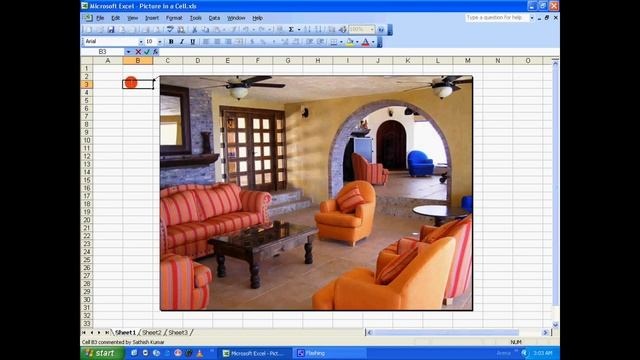640x360 pixels.
Task: Click the first-sheet tab scroll button
Action: point(84,333)
